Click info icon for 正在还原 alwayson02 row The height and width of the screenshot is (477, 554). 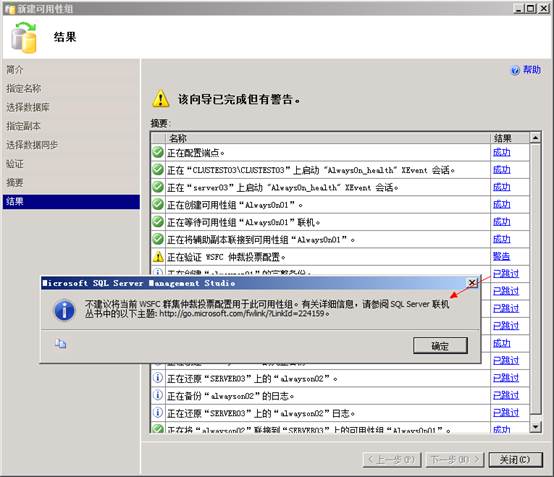click(x=158, y=378)
